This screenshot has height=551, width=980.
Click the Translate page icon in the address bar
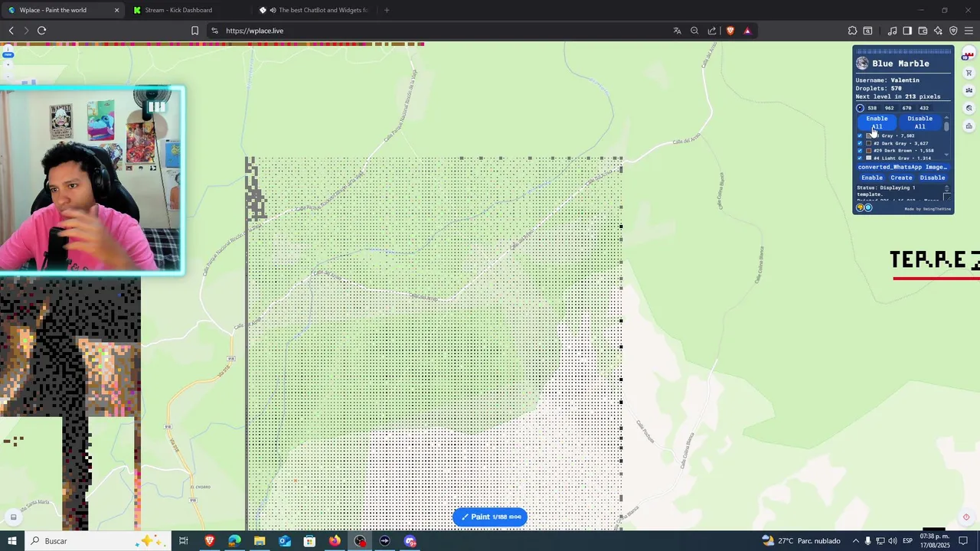677,31
